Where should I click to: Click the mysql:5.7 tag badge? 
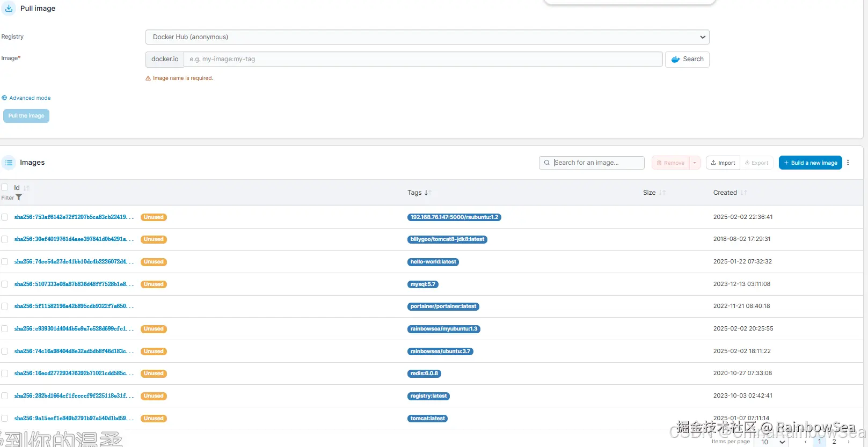click(x=423, y=284)
